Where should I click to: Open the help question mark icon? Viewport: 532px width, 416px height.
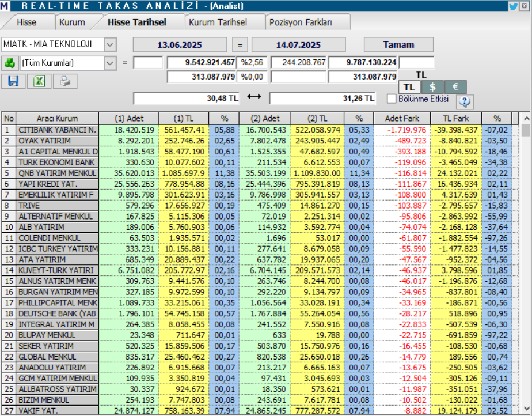coord(465,101)
